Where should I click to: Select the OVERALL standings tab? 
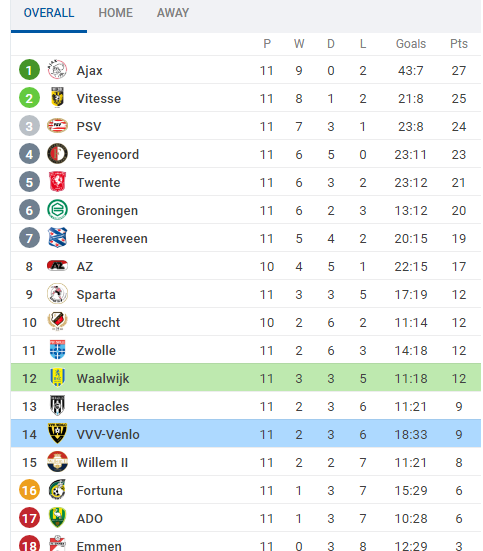49,13
